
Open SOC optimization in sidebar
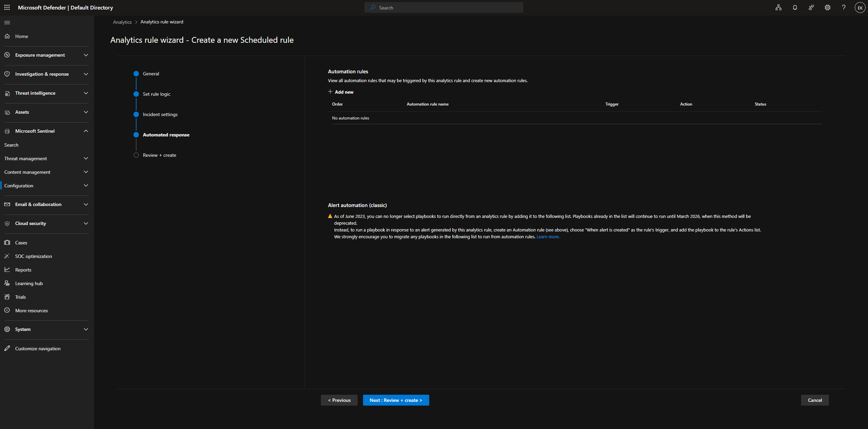(33, 256)
